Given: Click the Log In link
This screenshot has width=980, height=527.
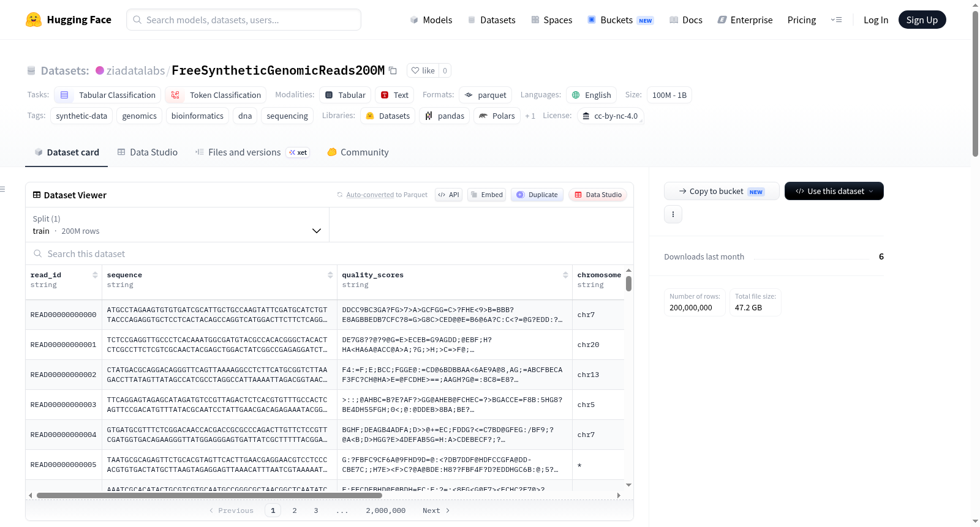Looking at the screenshot, I should click(x=876, y=20).
